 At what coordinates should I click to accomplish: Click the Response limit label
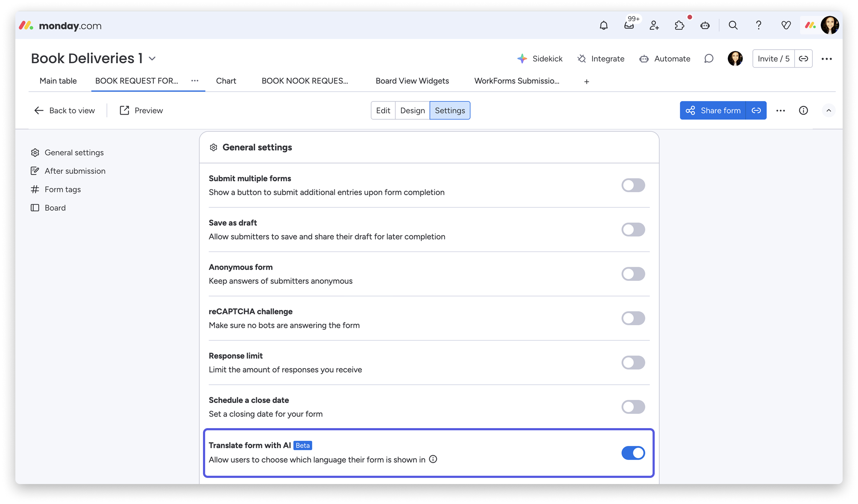(x=236, y=356)
